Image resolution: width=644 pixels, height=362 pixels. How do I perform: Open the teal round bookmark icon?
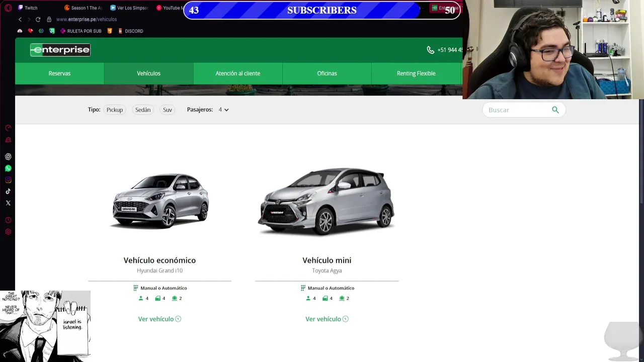coord(41,31)
